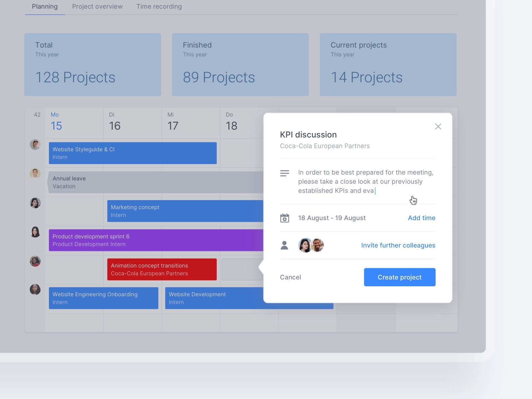Open Website Engineering Onboarding event
Viewport: 532px width, 399px height.
[x=103, y=298]
